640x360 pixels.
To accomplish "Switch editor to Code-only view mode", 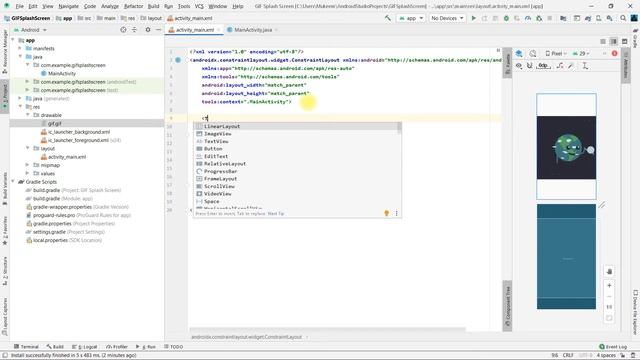I will pos(603,42).
